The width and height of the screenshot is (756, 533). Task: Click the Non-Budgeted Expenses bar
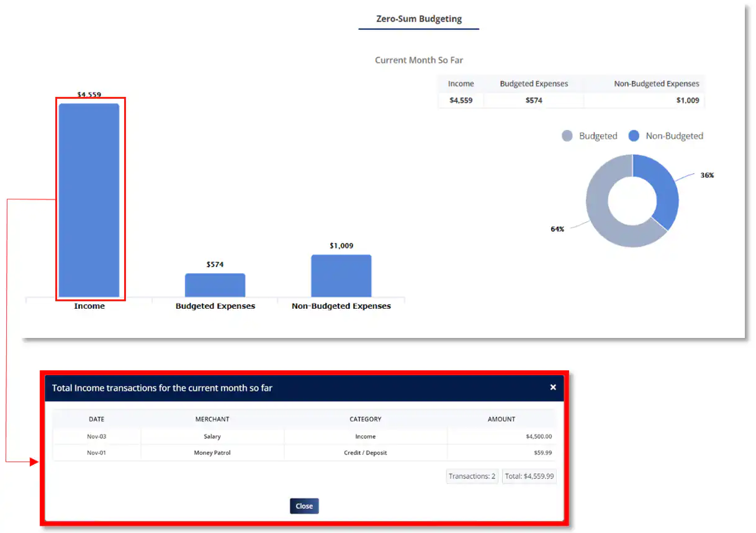pyautogui.click(x=341, y=276)
